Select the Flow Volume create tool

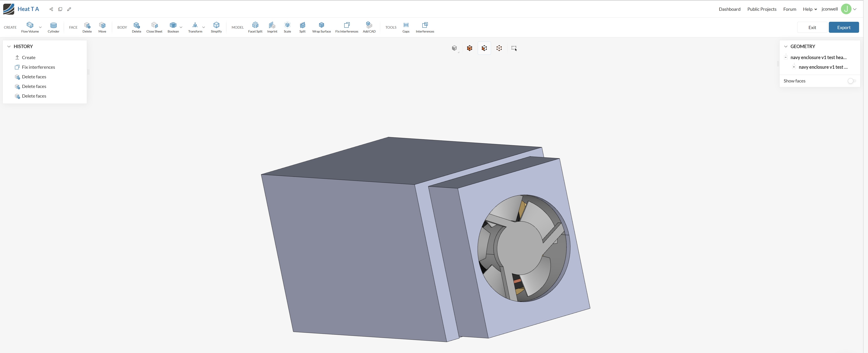click(30, 27)
